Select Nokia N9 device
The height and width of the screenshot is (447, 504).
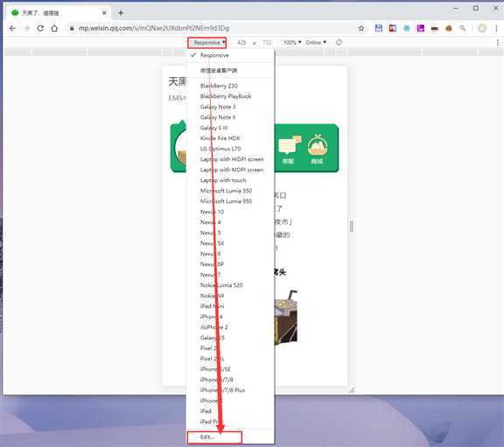(x=230, y=296)
